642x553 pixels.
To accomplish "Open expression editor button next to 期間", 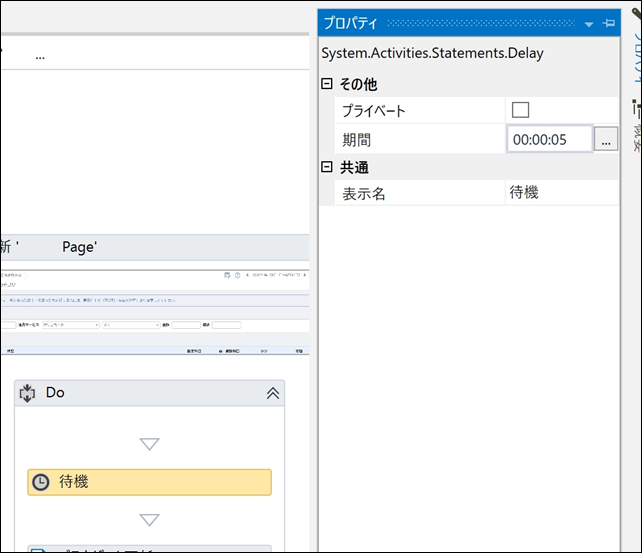I will 606,140.
